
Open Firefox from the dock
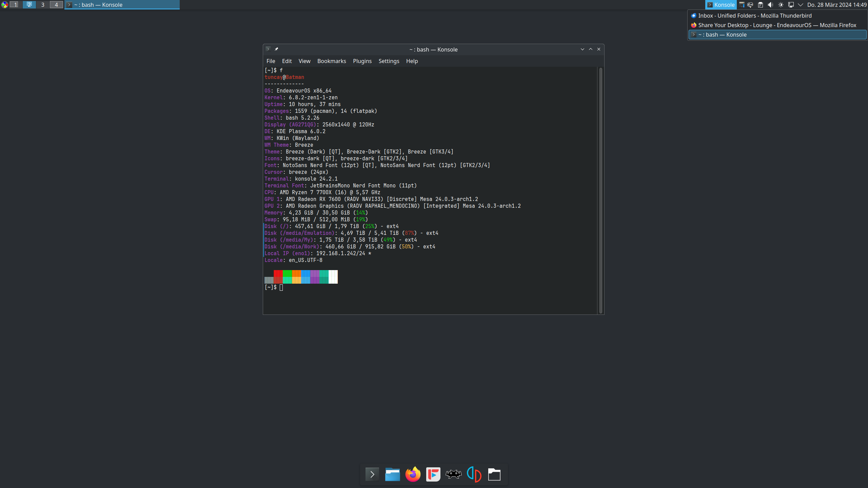click(413, 474)
